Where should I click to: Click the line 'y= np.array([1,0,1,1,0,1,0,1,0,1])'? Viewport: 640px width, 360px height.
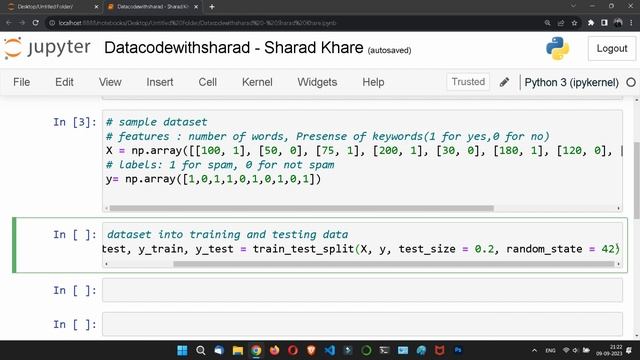(213, 179)
